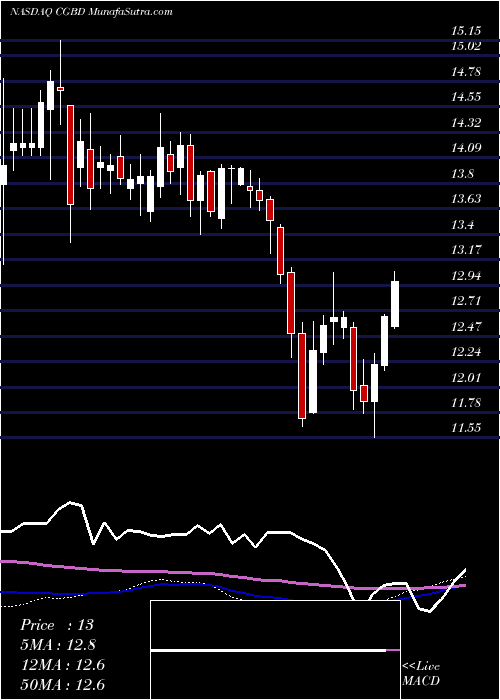500x700 pixels.
Task: Select the 12.94 price axis label
Action: [466, 275]
